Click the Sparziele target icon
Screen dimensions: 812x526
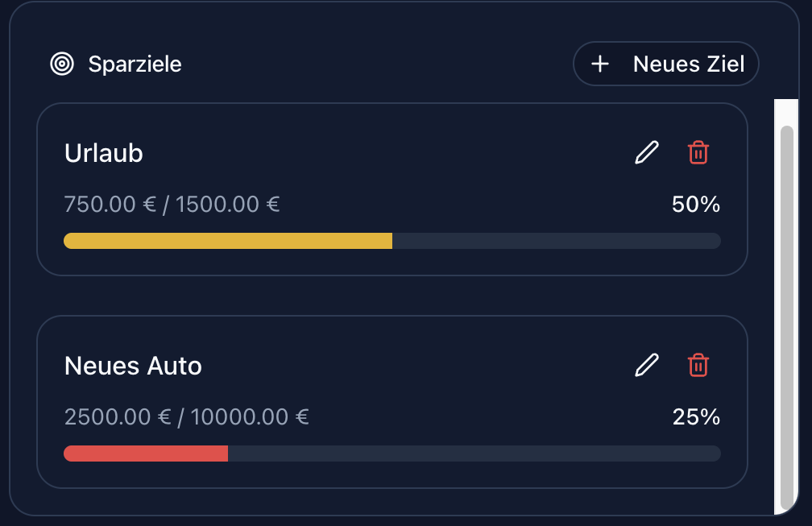(62, 64)
